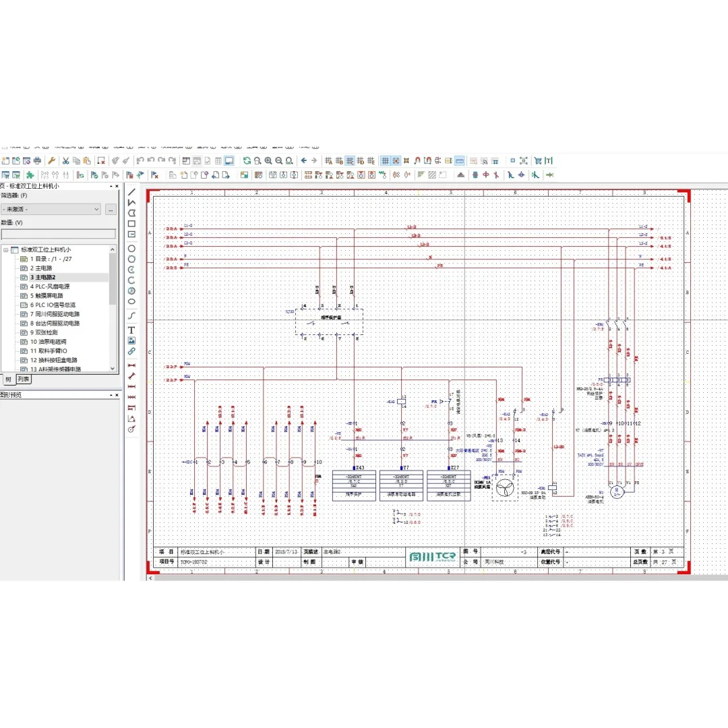Screen dimensions: 728x728
Task: Toggle grid display button
Action: pyautogui.click(x=386, y=160)
